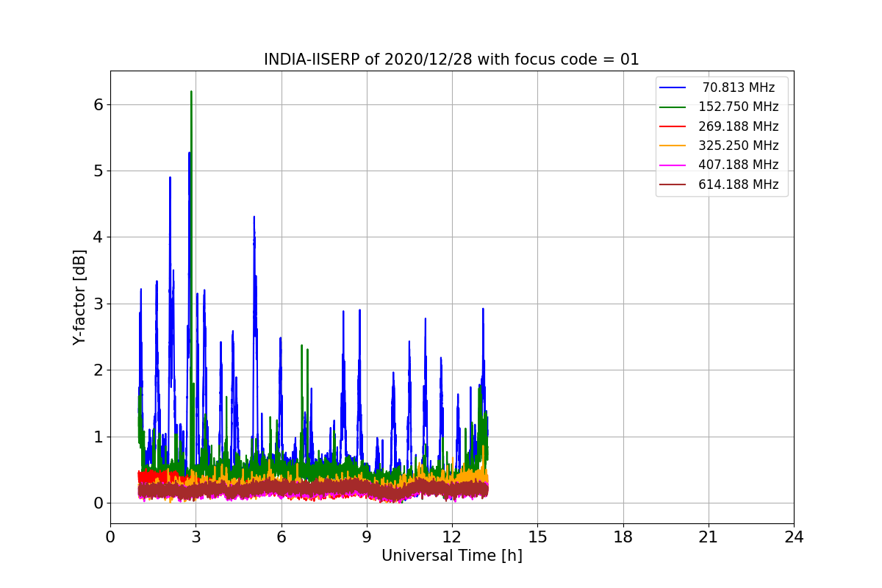Click the Y-factor [dB] axis label
The width and height of the screenshot is (882, 588).
[79, 297]
